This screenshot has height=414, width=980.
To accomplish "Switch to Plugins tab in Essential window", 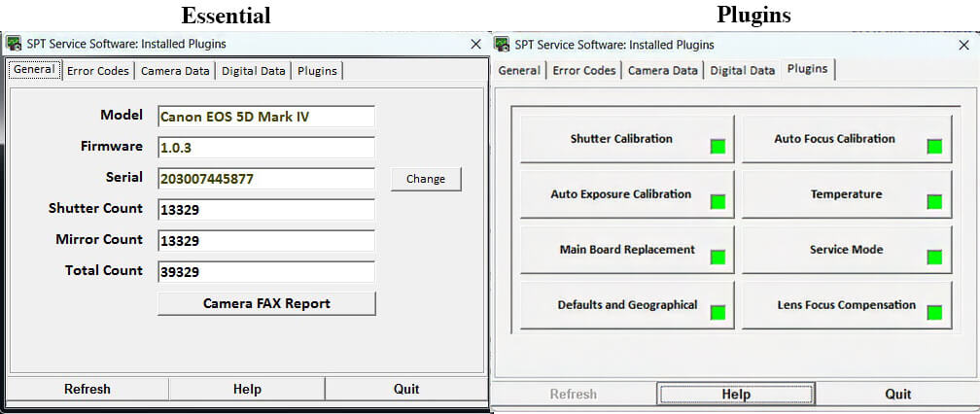I will pos(317,71).
